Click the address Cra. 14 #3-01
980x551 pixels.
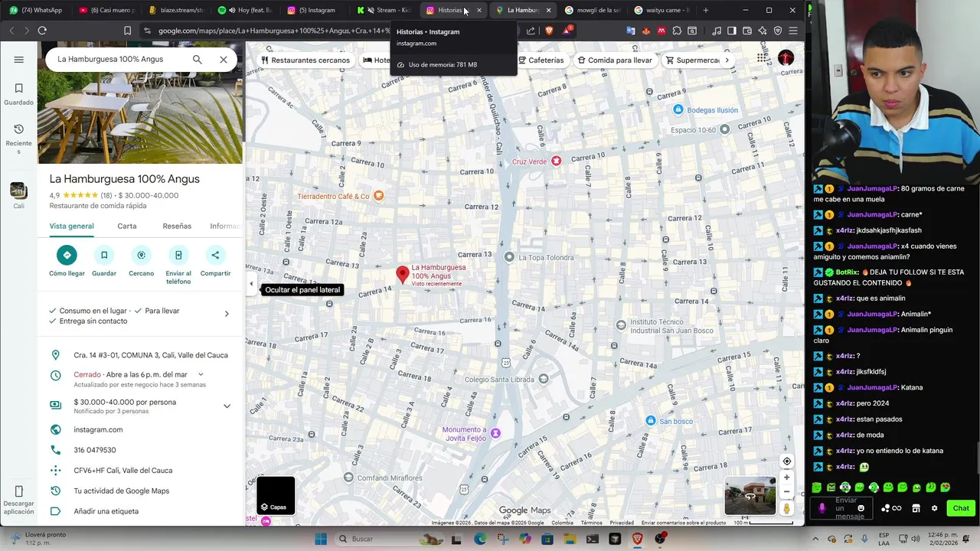pos(151,355)
